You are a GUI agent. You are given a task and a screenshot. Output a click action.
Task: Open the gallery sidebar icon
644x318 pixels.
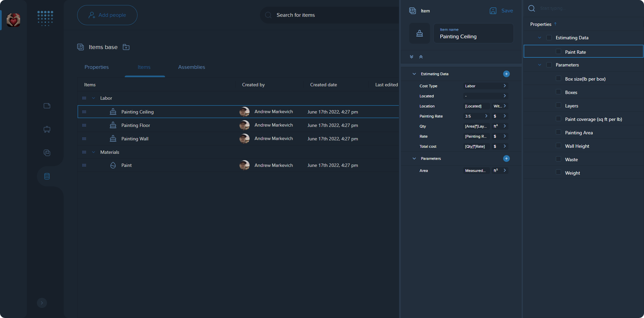[x=47, y=153]
